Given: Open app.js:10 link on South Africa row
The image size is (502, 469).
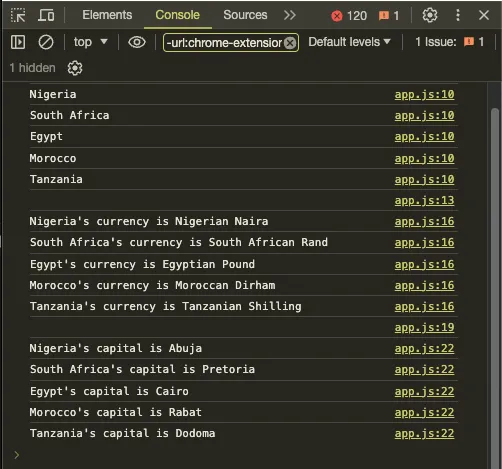Looking at the screenshot, I should (x=424, y=116).
